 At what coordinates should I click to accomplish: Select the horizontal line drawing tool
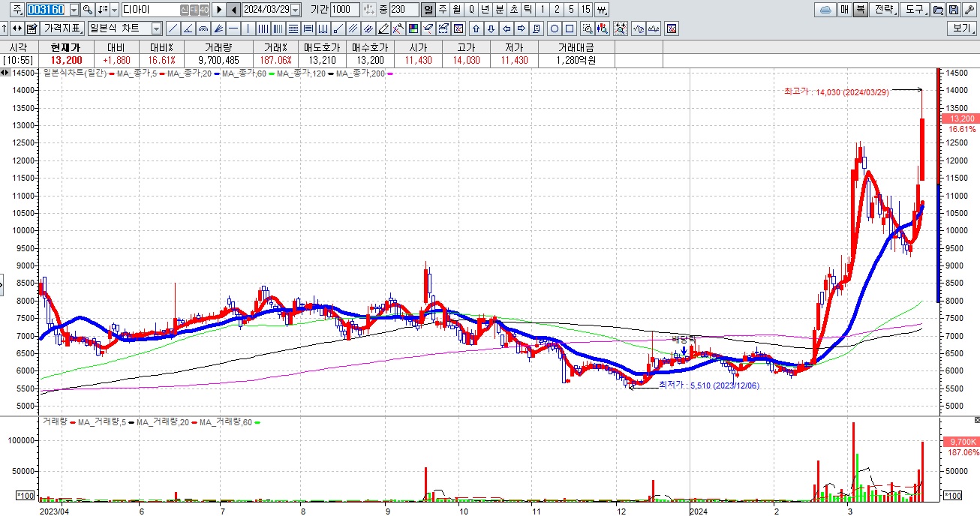pos(233,28)
